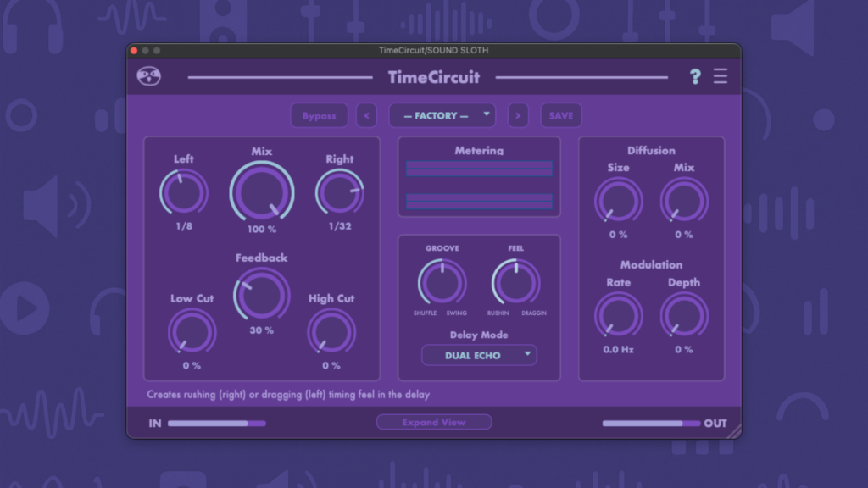The image size is (868, 488).
Task: Click the Feel rushin/draggin knob
Action: (516, 282)
